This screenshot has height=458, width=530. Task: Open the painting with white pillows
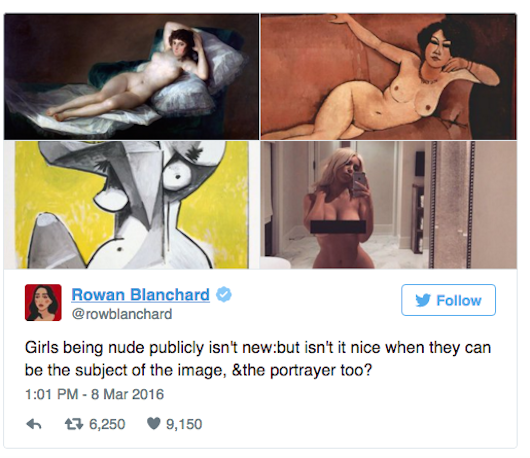click(131, 77)
